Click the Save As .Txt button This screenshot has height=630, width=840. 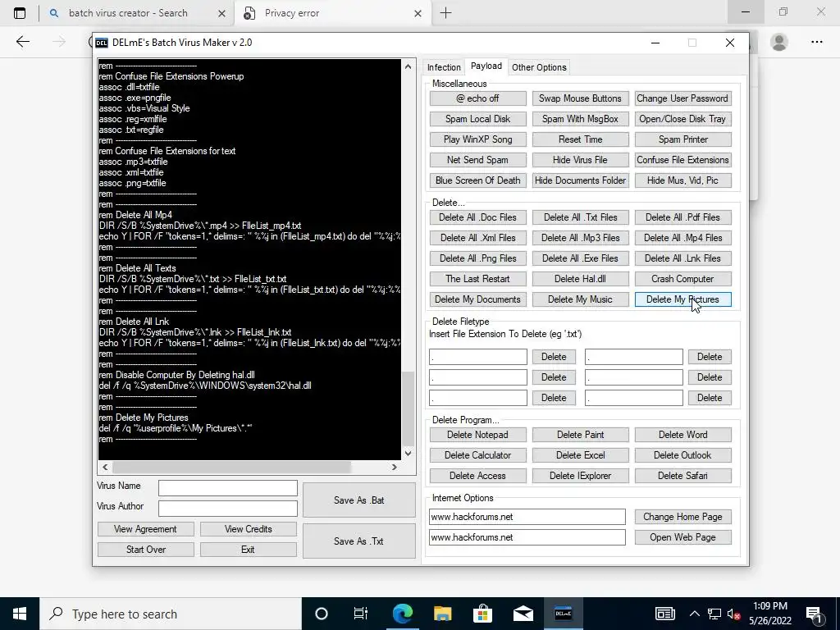pyautogui.click(x=359, y=541)
